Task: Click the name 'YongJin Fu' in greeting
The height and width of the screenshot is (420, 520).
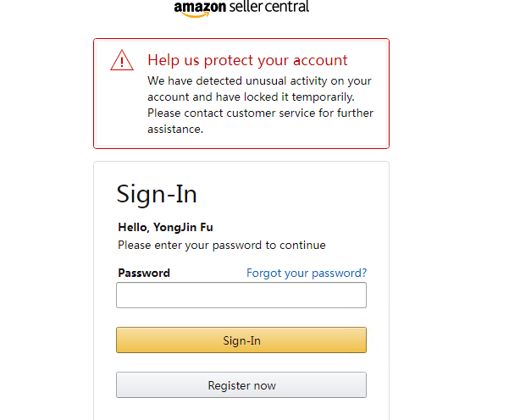Action: (183, 228)
